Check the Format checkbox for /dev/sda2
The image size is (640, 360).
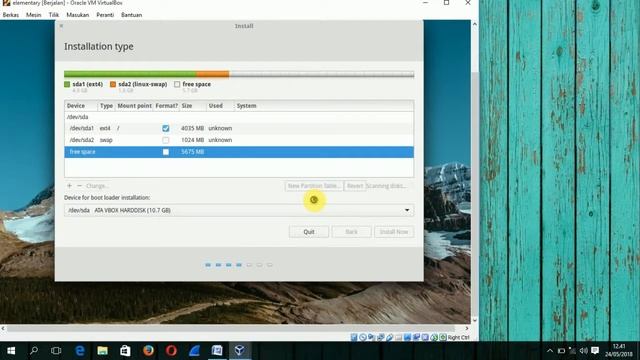[166, 140]
